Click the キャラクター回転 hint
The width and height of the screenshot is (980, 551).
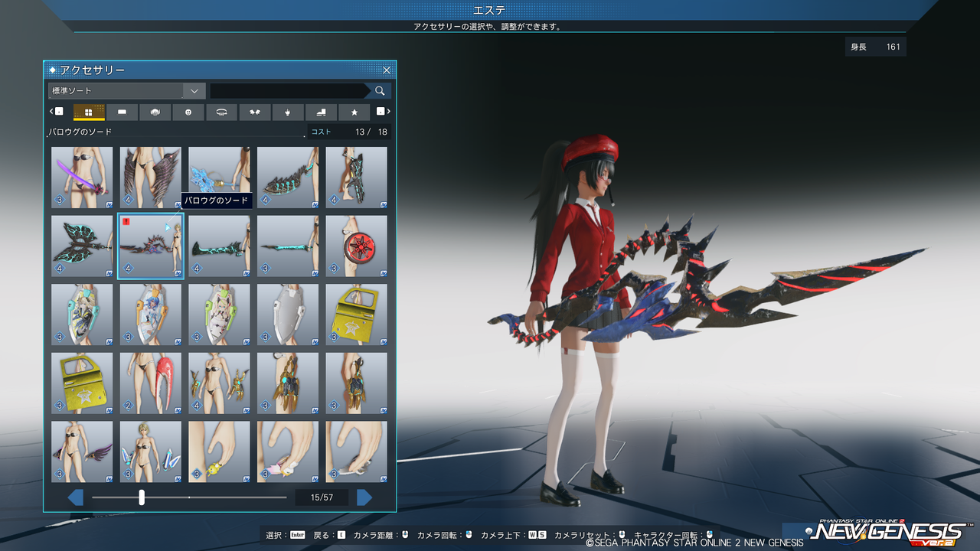[x=675, y=534]
